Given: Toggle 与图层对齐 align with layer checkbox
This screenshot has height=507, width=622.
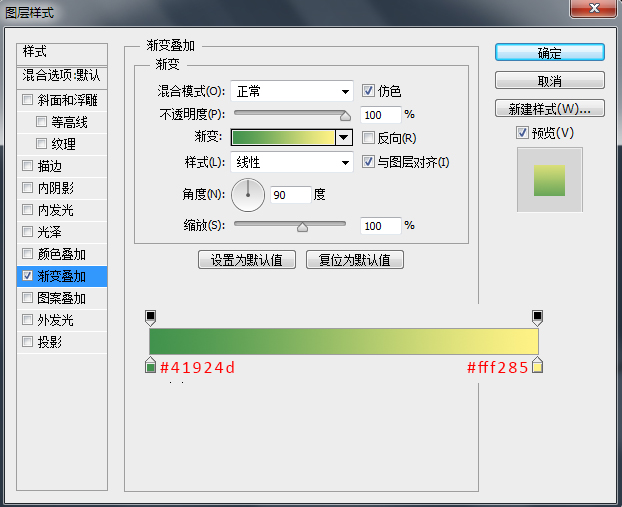Looking at the screenshot, I should (368, 161).
